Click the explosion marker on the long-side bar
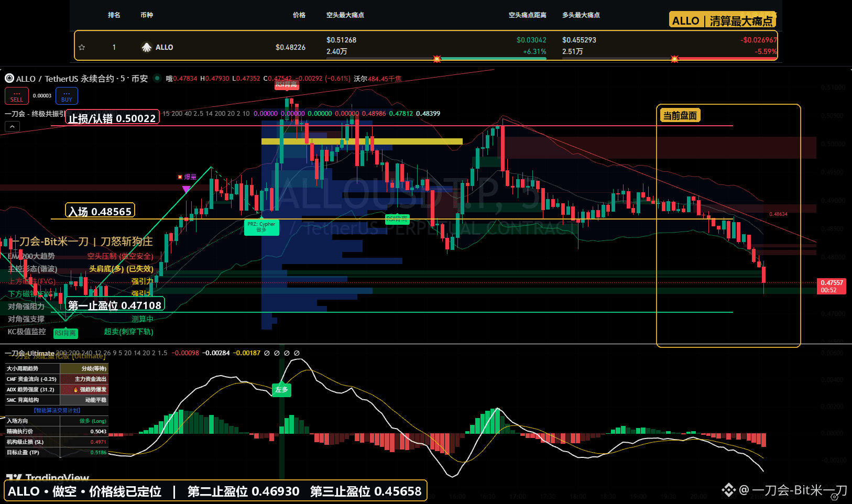Image resolution: width=852 pixels, height=504 pixels. point(674,59)
